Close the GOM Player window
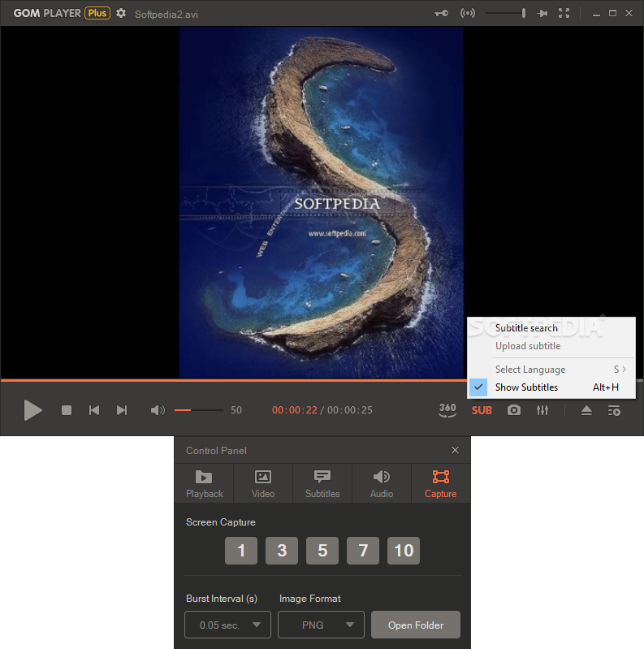The width and height of the screenshot is (644, 649). tap(629, 13)
